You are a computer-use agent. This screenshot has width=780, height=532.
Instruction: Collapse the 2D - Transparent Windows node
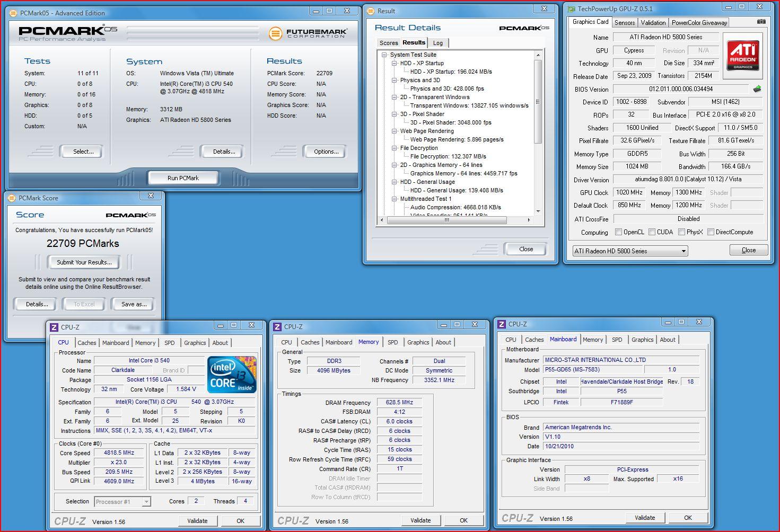(x=395, y=97)
